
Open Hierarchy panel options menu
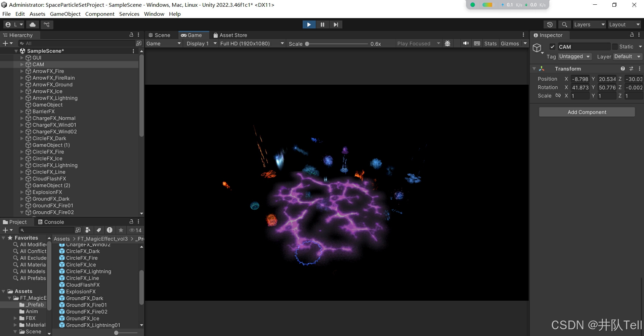point(138,35)
